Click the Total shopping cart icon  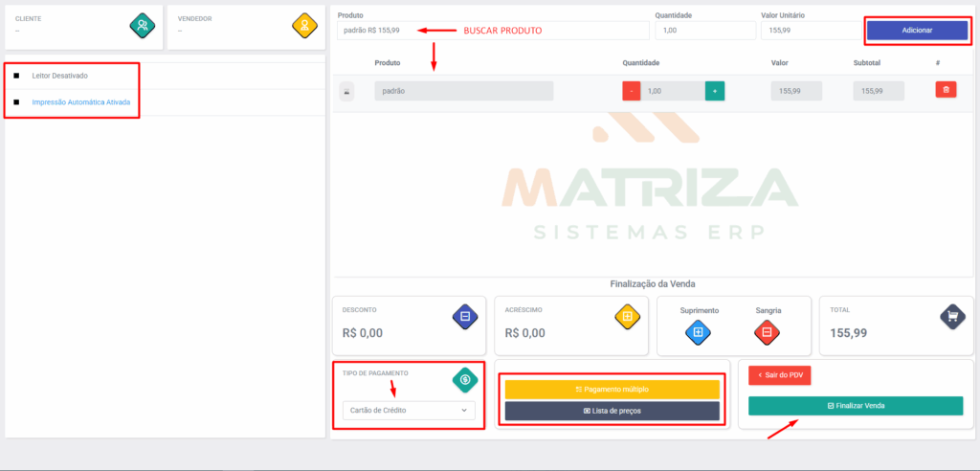click(x=952, y=317)
